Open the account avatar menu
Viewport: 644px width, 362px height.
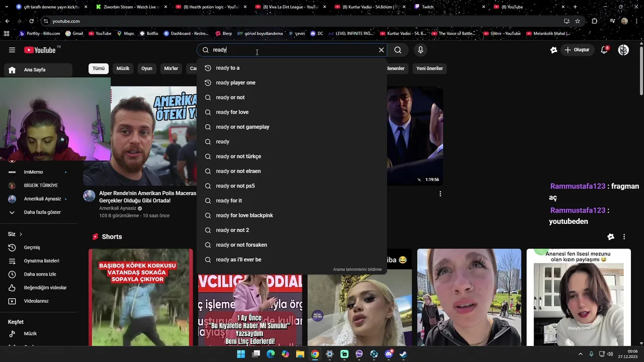pyautogui.click(x=623, y=50)
